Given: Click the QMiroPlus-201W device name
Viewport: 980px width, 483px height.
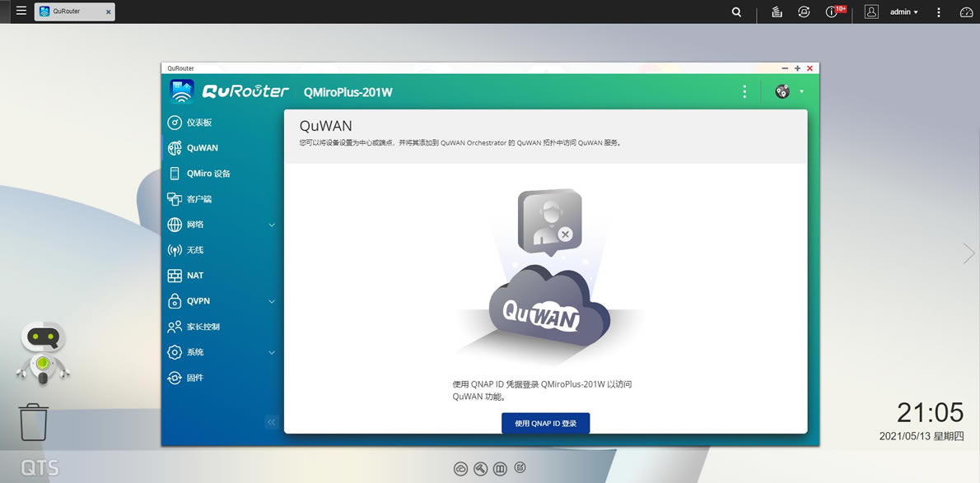Looking at the screenshot, I should [348, 92].
